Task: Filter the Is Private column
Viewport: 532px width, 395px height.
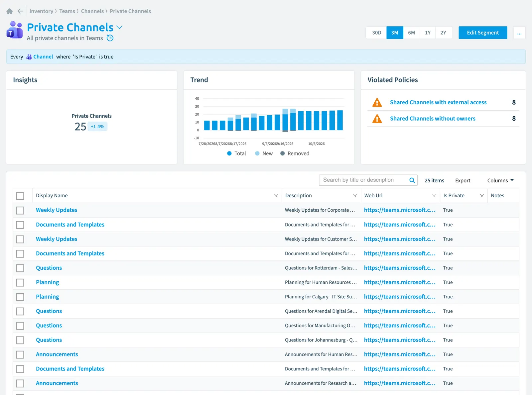Action: [x=481, y=196]
